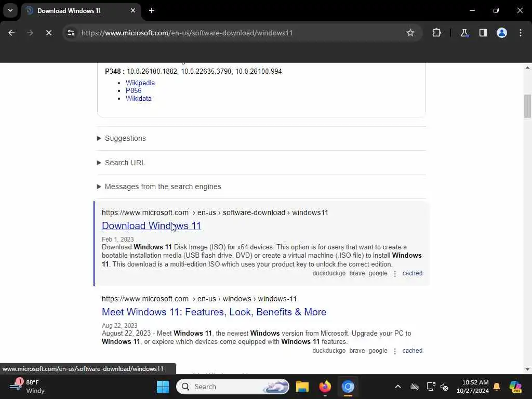Open more options for Meet Windows 11 result

(x=395, y=351)
